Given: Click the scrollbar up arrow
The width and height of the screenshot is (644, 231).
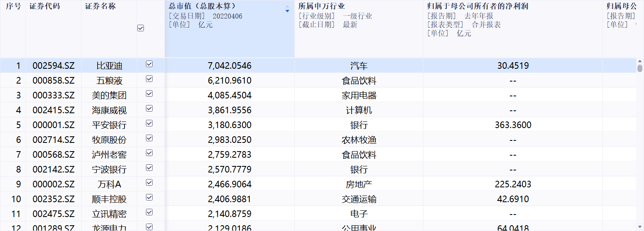Looking at the screenshot, I should tap(640, 61).
